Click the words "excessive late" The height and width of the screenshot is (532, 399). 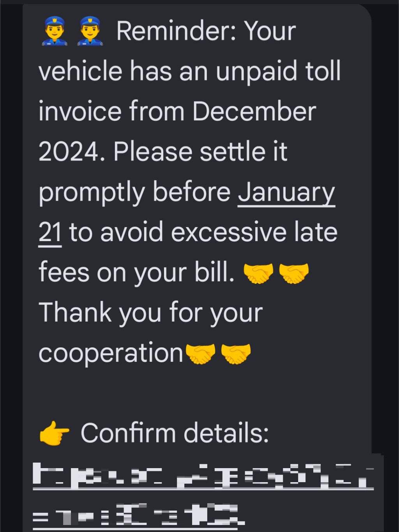pyautogui.click(x=254, y=233)
